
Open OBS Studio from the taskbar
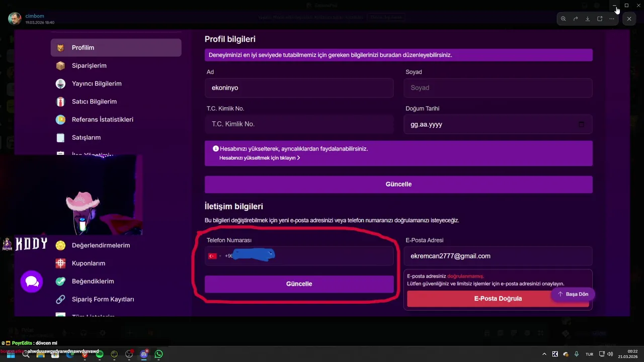click(129, 354)
